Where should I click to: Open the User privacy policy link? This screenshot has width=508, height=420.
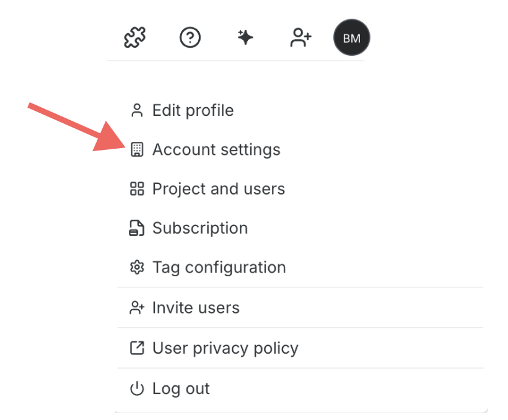coord(301,348)
